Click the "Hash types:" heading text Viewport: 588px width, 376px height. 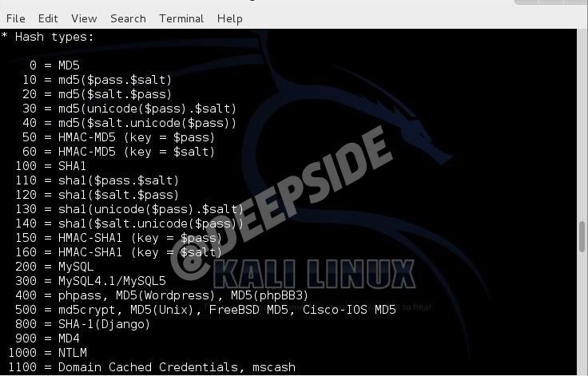click(54, 37)
